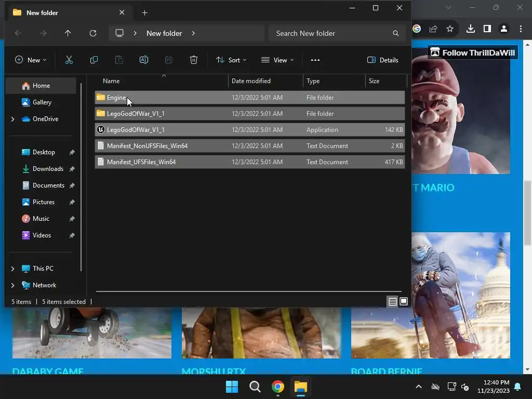Open Chrome three-dot menu
This screenshot has height=399, width=532.
click(x=521, y=29)
